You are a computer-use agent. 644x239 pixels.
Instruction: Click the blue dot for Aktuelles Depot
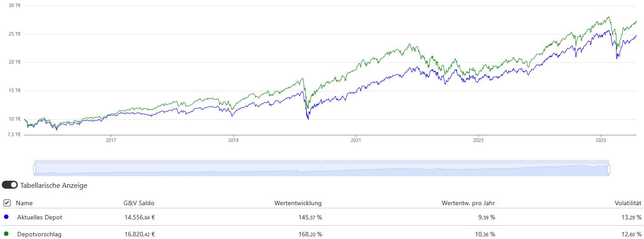pyautogui.click(x=6, y=217)
